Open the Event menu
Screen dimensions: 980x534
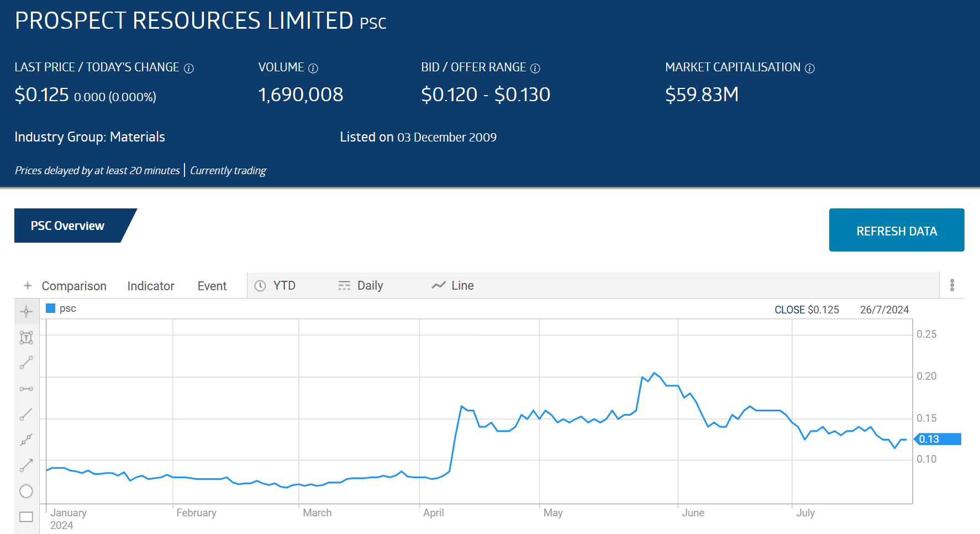[212, 286]
